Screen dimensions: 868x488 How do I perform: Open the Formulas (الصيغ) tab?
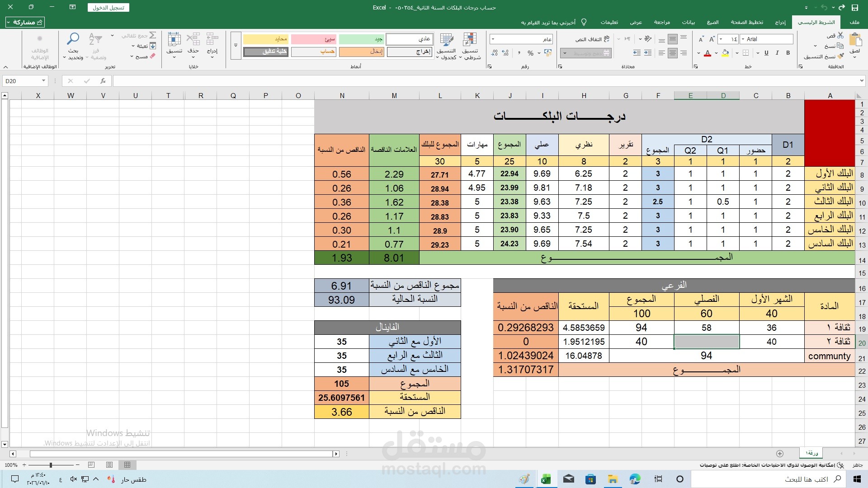(713, 22)
